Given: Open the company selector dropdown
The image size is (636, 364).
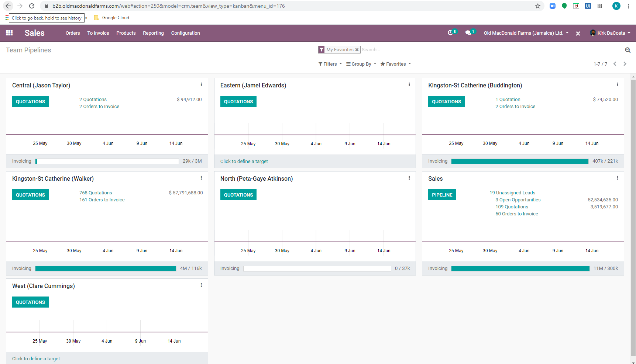Looking at the screenshot, I should coord(526,33).
